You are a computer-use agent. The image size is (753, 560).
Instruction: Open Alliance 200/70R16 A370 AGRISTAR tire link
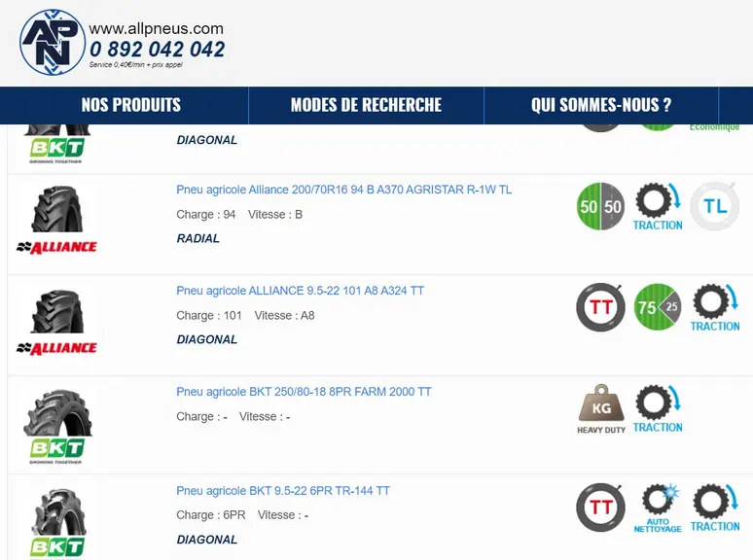tap(343, 190)
